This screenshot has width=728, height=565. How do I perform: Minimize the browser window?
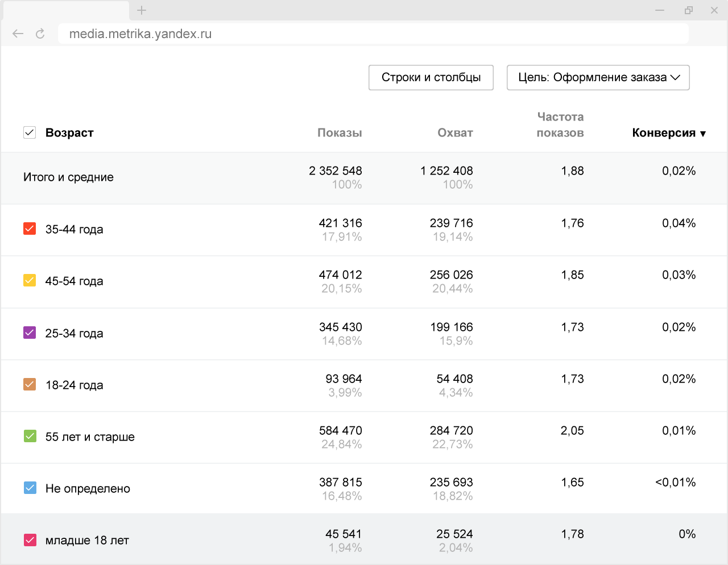(660, 10)
